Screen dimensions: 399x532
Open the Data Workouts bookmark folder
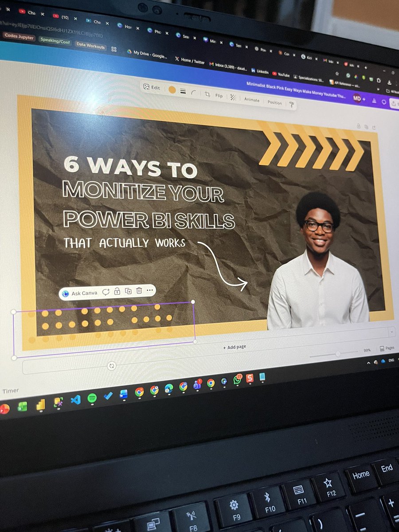click(x=90, y=46)
